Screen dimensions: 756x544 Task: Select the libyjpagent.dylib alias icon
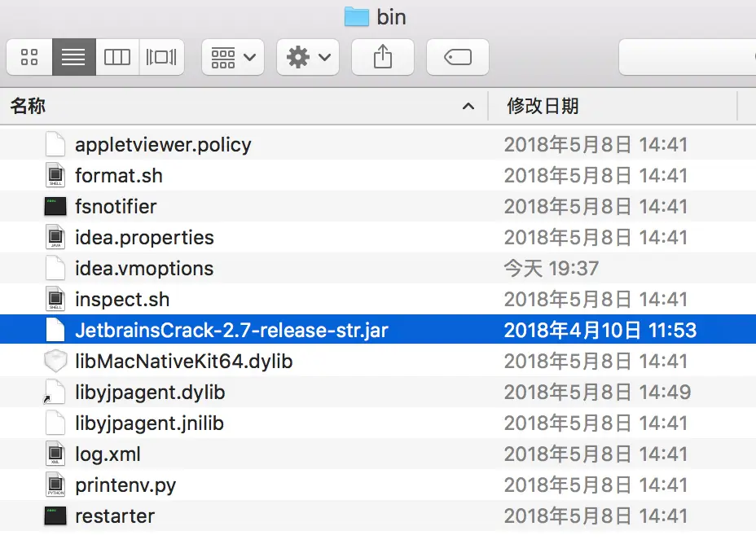pyautogui.click(x=55, y=392)
